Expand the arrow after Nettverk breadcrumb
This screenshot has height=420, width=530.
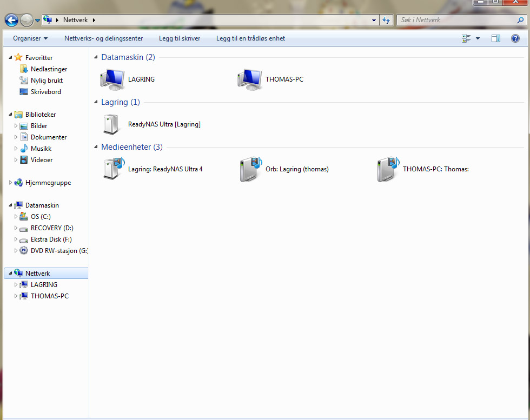pos(94,20)
